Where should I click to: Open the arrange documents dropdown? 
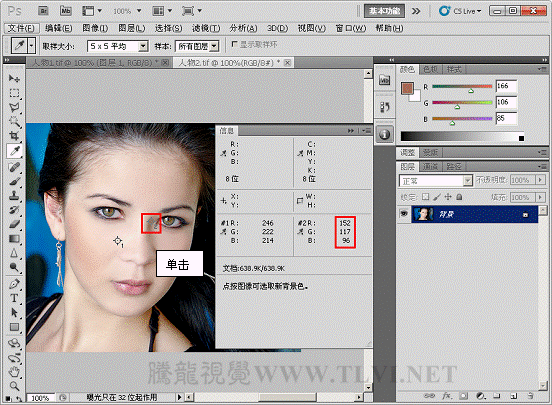pos(162,11)
